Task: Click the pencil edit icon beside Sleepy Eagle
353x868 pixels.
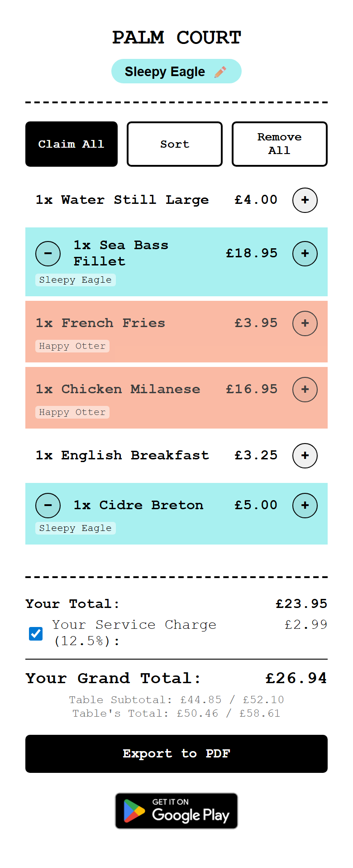Action: pyautogui.click(x=220, y=72)
